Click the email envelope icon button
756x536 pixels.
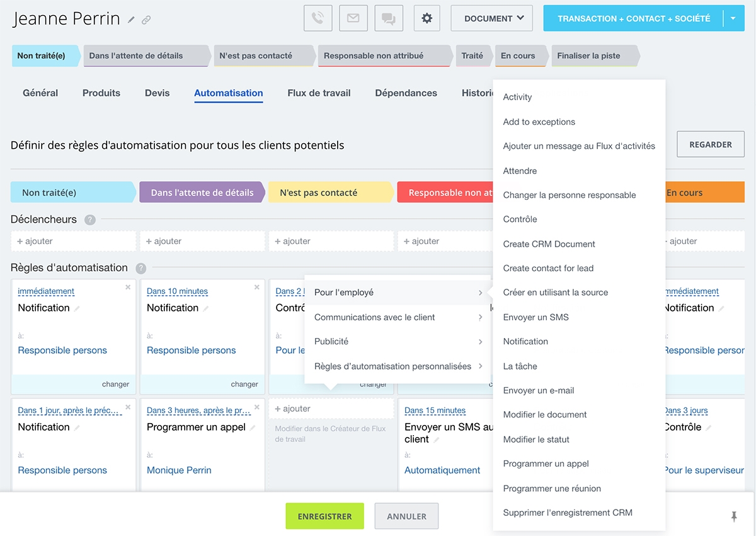[x=353, y=18]
